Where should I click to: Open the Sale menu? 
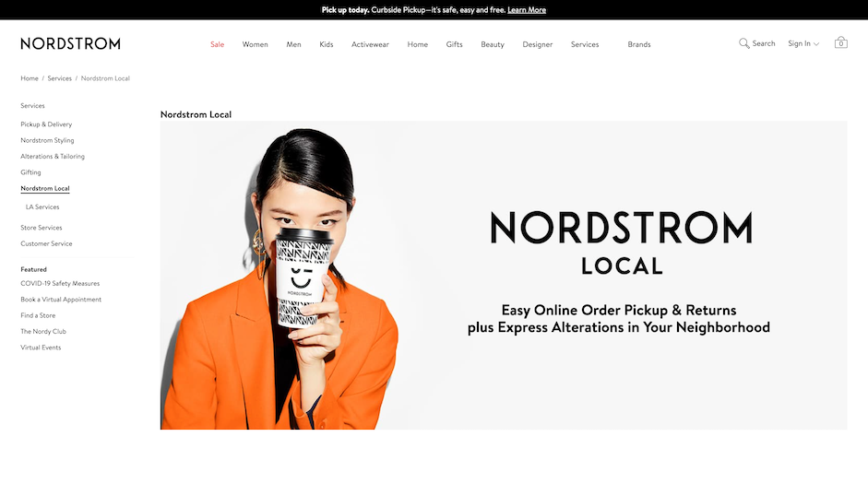click(x=217, y=44)
